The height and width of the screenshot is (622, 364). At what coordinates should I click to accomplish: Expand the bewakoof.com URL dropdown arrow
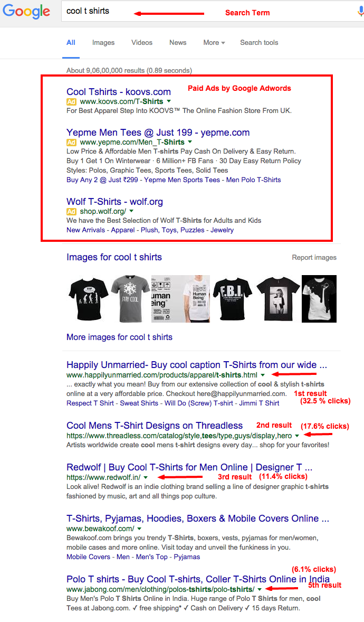139,529
